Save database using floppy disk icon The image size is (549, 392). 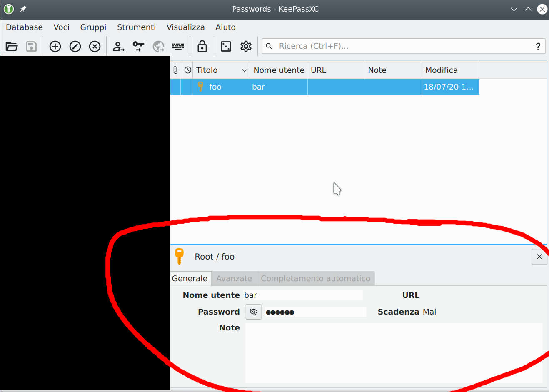32,46
